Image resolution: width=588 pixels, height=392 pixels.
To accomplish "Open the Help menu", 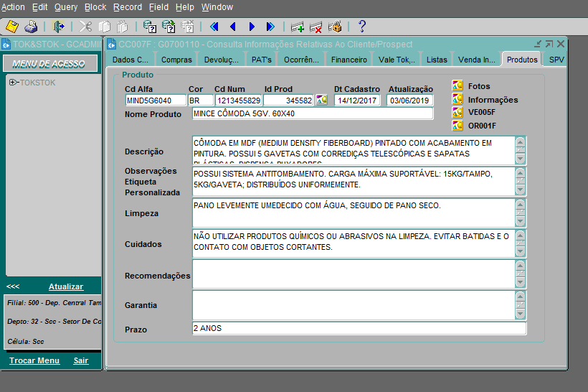I will [x=185, y=7].
